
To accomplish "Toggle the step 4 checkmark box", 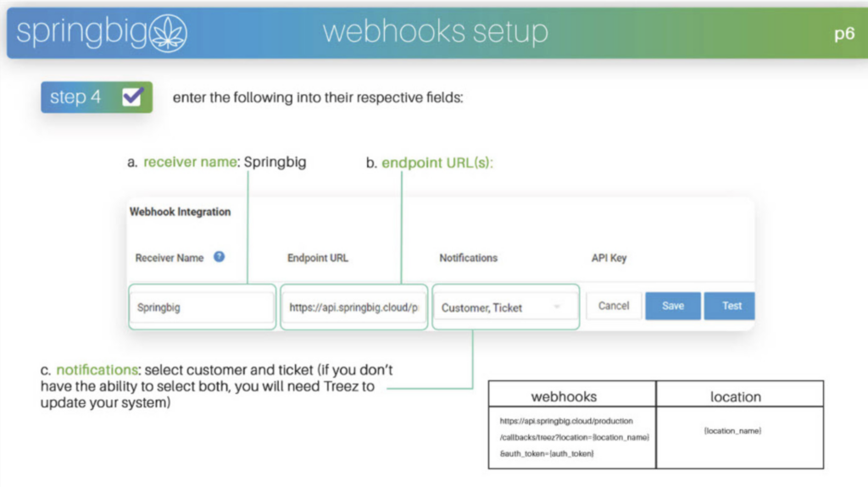I will [132, 97].
